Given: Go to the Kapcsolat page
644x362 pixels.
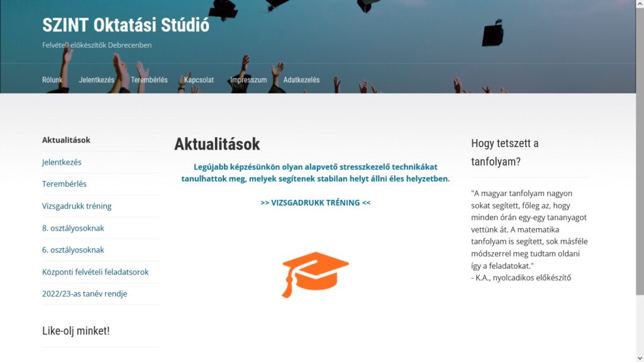Looking at the screenshot, I should [199, 80].
